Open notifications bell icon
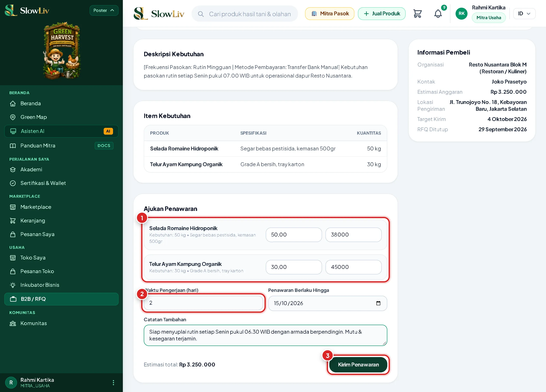 point(438,14)
